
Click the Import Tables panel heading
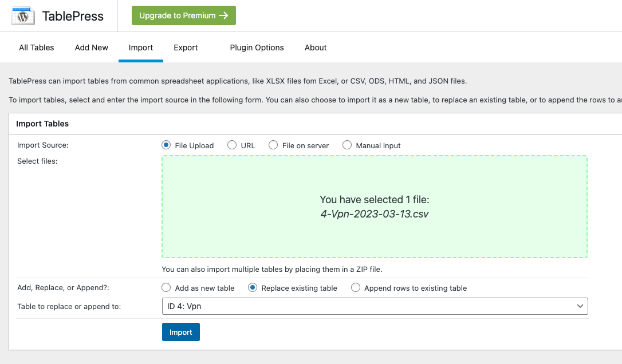[x=42, y=124]
